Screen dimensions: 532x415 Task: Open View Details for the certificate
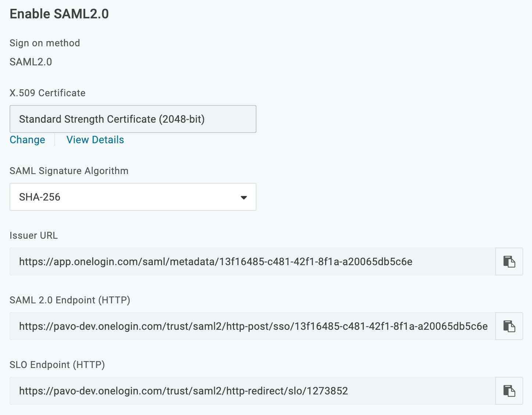pyautogui.click(x=95, y=140)
